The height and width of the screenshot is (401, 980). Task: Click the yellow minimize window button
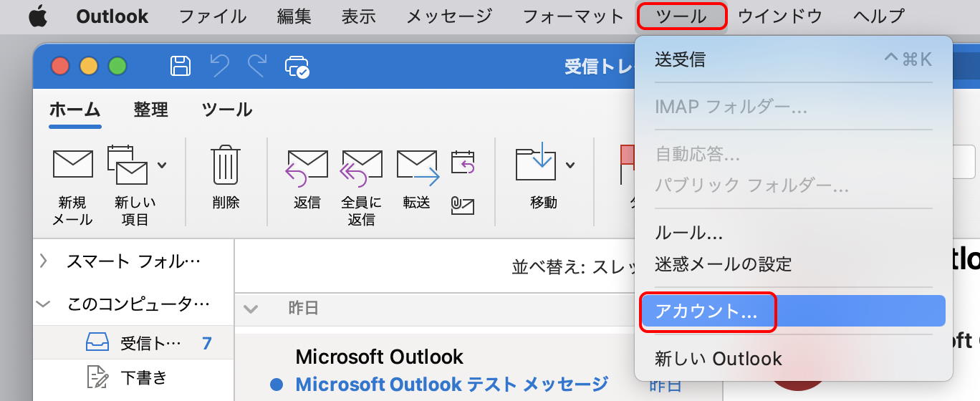(89, 67)
